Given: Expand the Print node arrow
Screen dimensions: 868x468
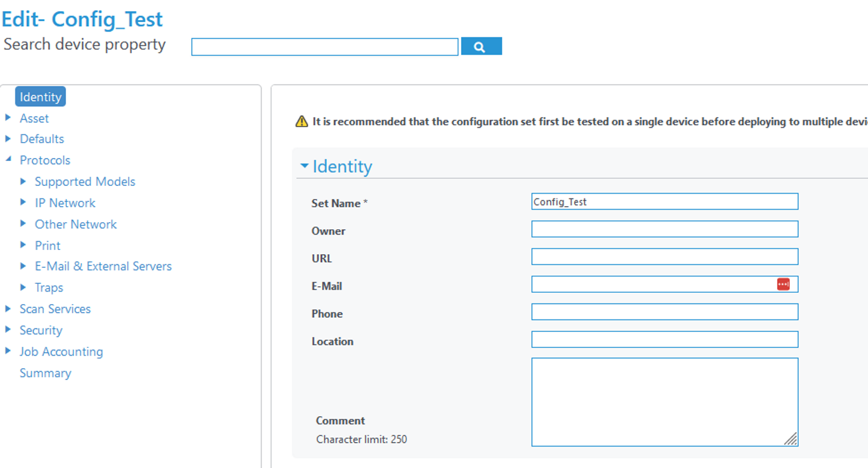Looking at the screenshot, I should point(23,245).
